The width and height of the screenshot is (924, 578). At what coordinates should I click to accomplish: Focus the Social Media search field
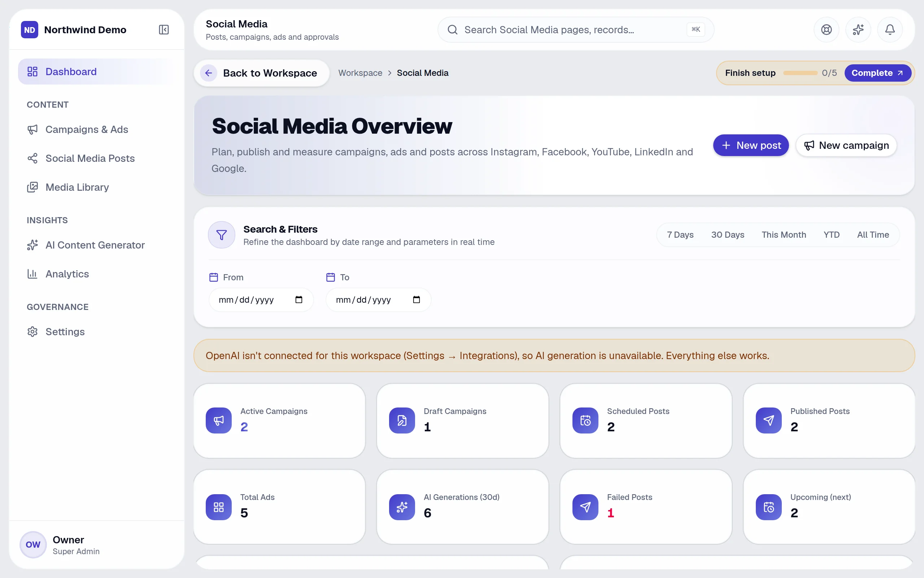576,29
